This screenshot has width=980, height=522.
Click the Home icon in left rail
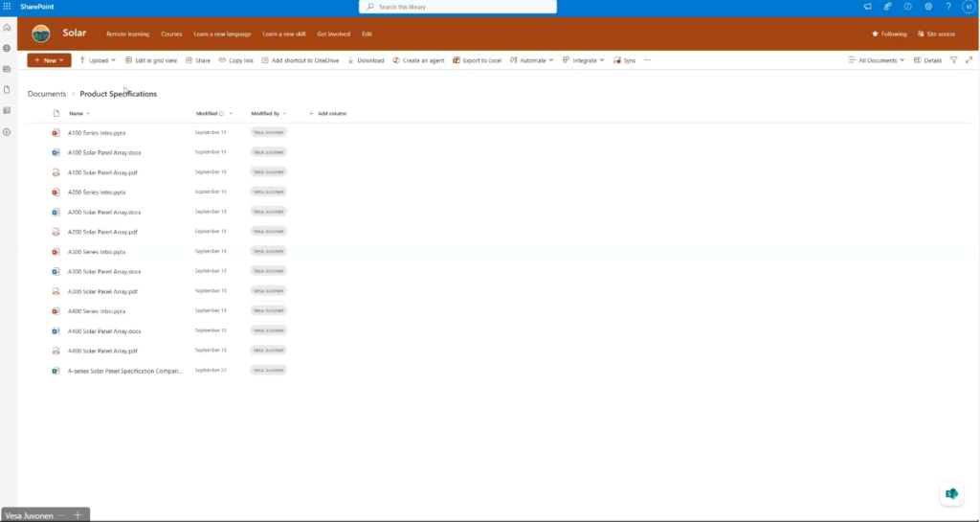[7, 28]
